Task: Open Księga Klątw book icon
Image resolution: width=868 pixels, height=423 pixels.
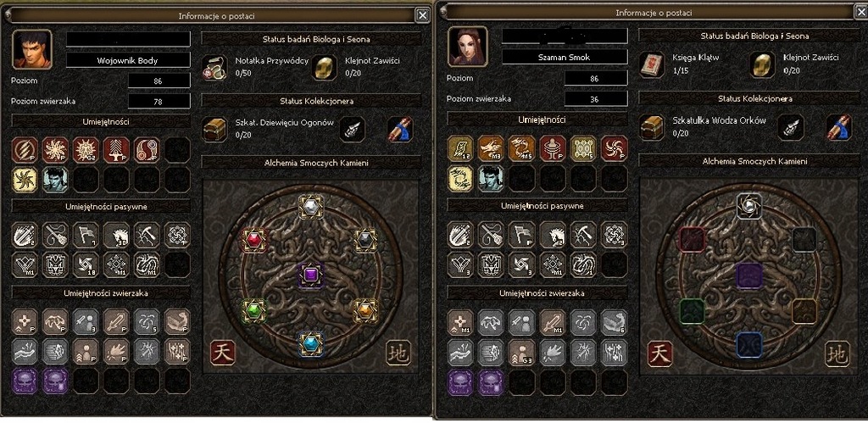Action: [653, 65]
